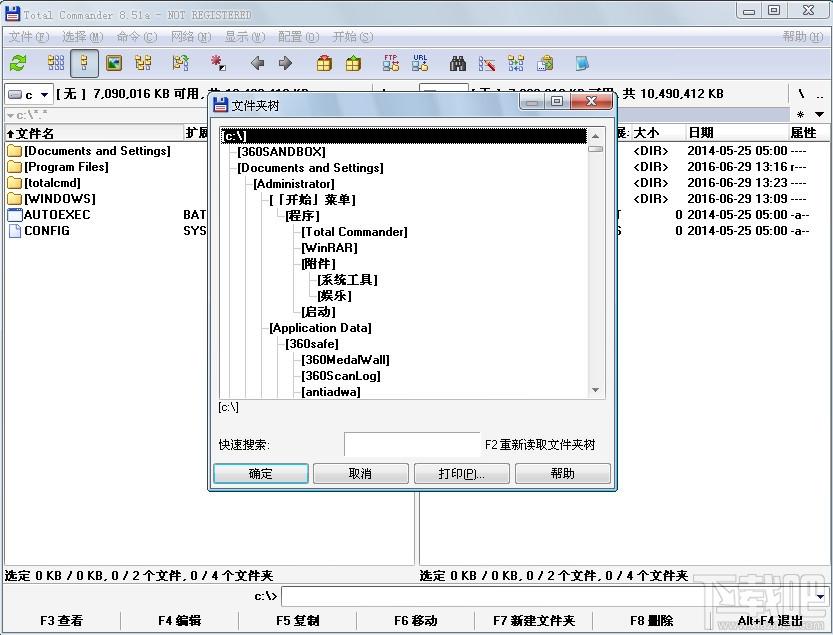Select [Total Commander] tree node
Image resolution: width=833 pixels, height=635 pixels.
click(x=354, y=232)
